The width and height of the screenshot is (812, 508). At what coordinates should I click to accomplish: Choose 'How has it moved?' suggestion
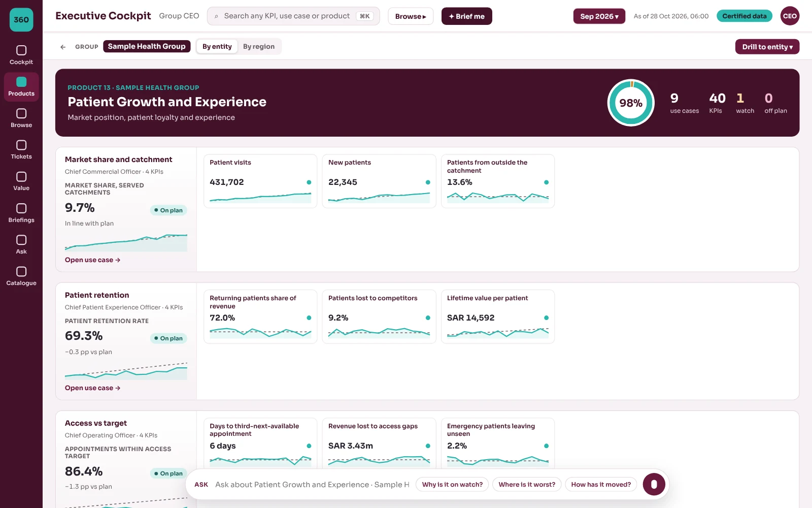tap(601, 485)
